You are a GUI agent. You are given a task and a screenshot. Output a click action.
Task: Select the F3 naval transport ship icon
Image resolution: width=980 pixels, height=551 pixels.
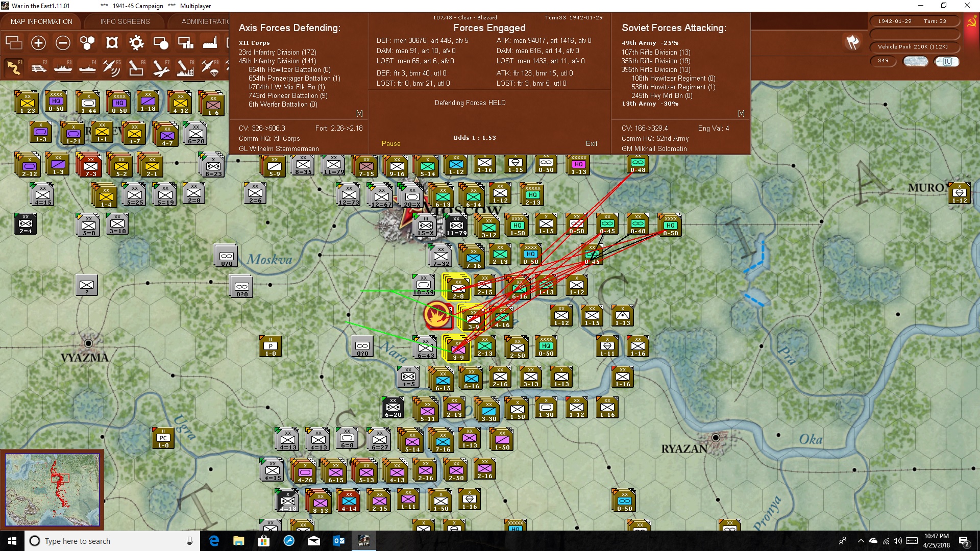(63, 67)
